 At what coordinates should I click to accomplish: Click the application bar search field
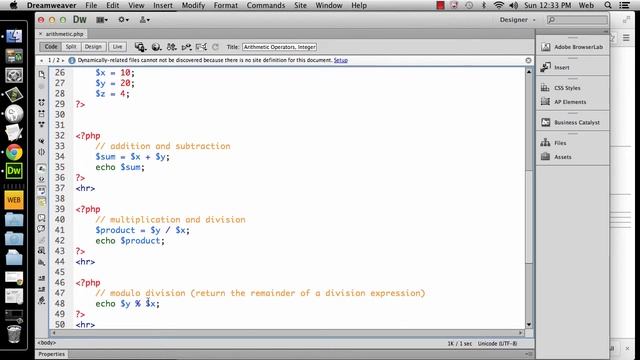pyautogui.click(x=577, y=20)
